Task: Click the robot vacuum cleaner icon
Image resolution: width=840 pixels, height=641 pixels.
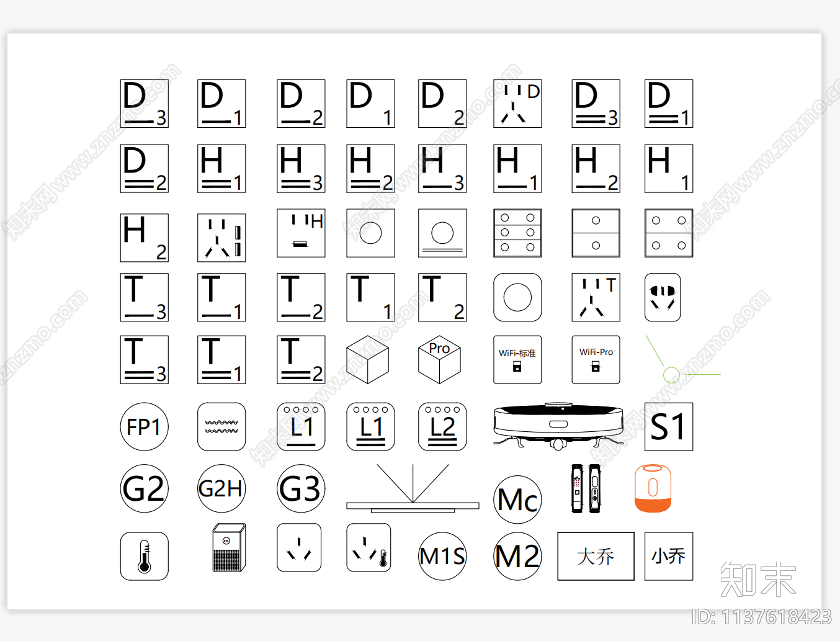Action: 558,425
